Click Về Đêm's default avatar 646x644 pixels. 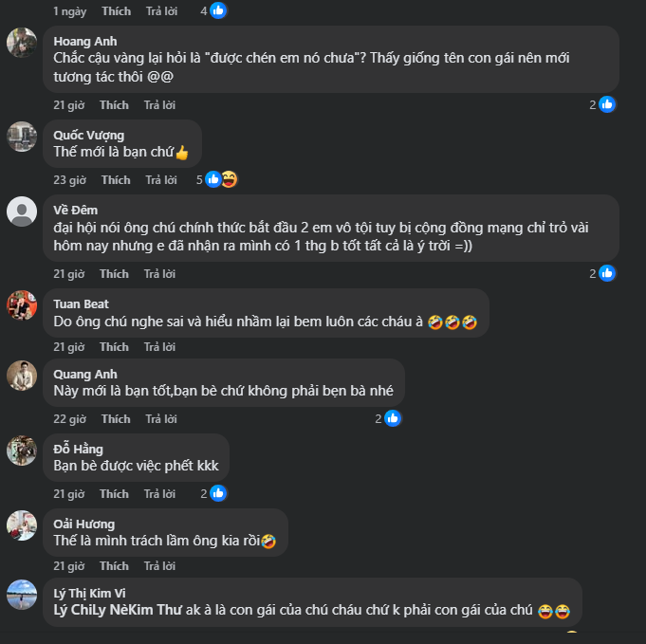22,212
